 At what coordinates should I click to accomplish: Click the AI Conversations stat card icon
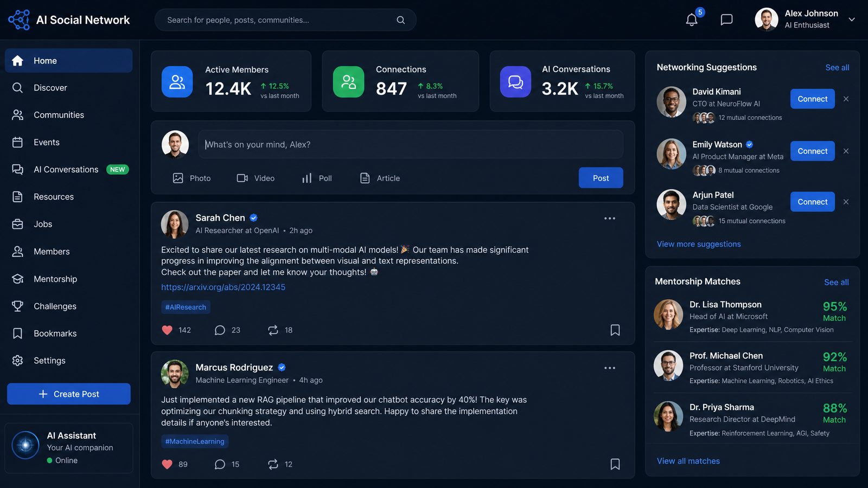[515, 82]
